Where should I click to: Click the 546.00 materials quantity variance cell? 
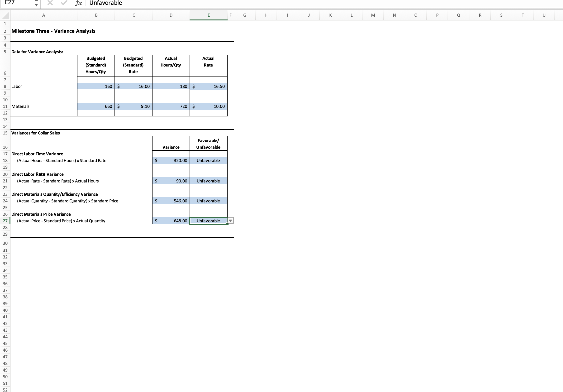coord(171,201)
